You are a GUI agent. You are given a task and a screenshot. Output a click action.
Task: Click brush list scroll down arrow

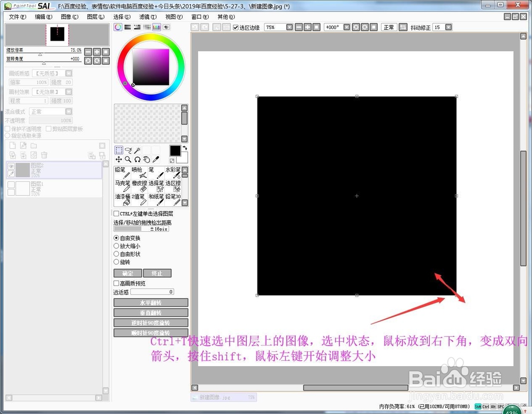(x=185, y=203)
